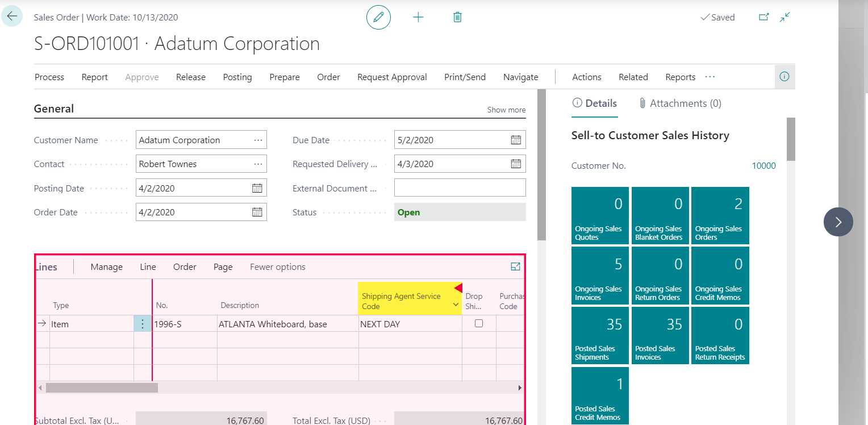Switch to the Attachments (0) tab
868x425 pixels.
click(x=680, y=103)
